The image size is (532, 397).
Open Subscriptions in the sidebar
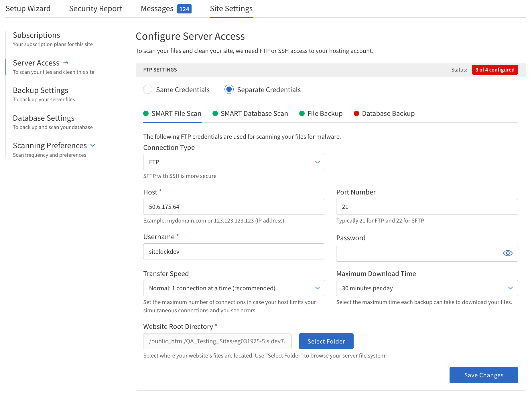coord(36,35)
